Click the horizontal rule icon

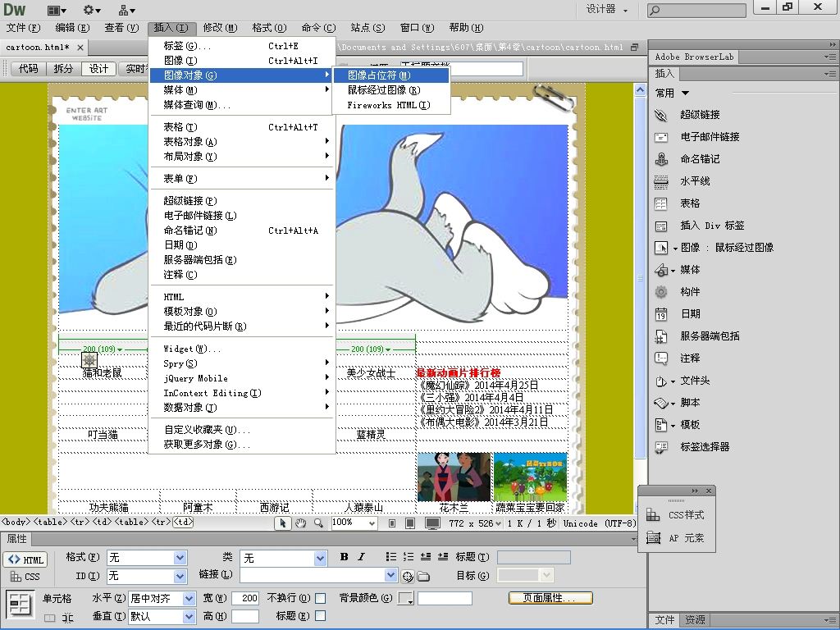click(x=661, y=181)
